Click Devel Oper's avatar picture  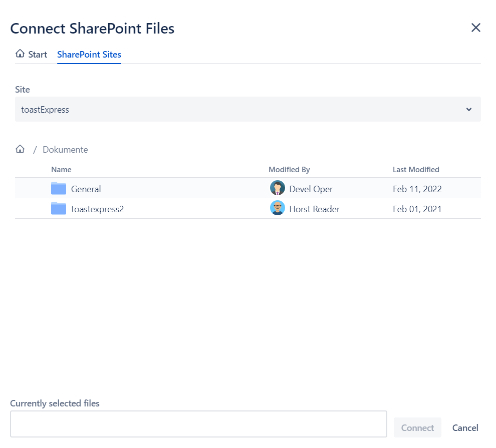point(277,189)
